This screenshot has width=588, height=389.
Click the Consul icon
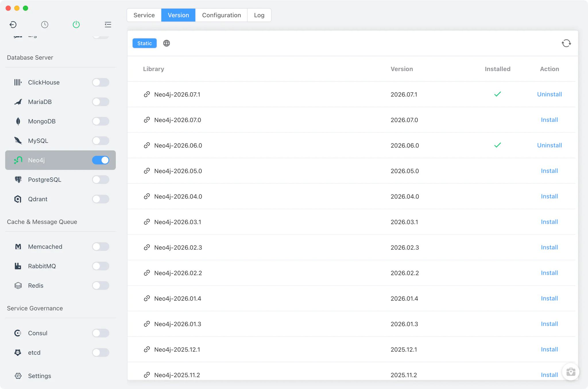tap(18, 333)
